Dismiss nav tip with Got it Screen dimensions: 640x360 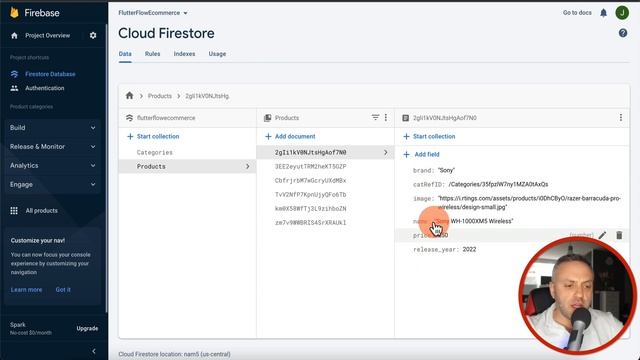(x=63, y=289)
